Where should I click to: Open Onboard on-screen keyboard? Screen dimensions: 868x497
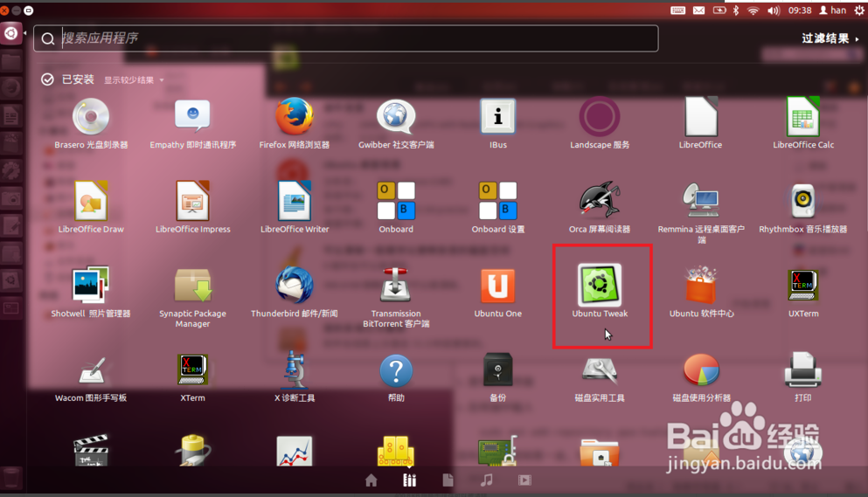pyautogui.click(x=396, y=208)
